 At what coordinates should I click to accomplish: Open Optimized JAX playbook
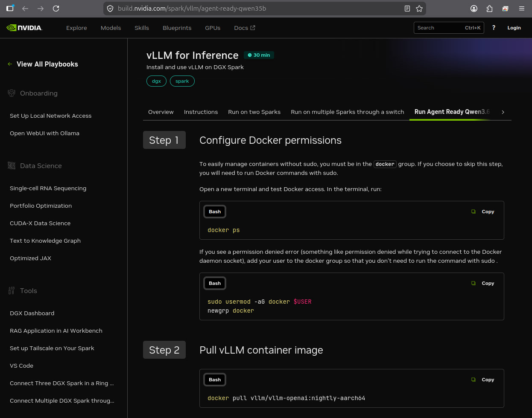click(x=30, y=258)
